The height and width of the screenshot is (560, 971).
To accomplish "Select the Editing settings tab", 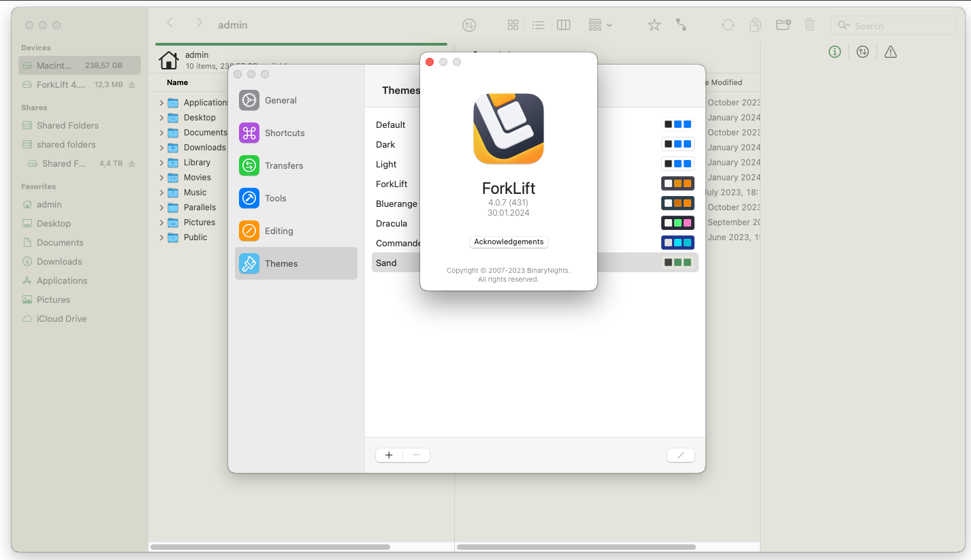I will (278, 231).
